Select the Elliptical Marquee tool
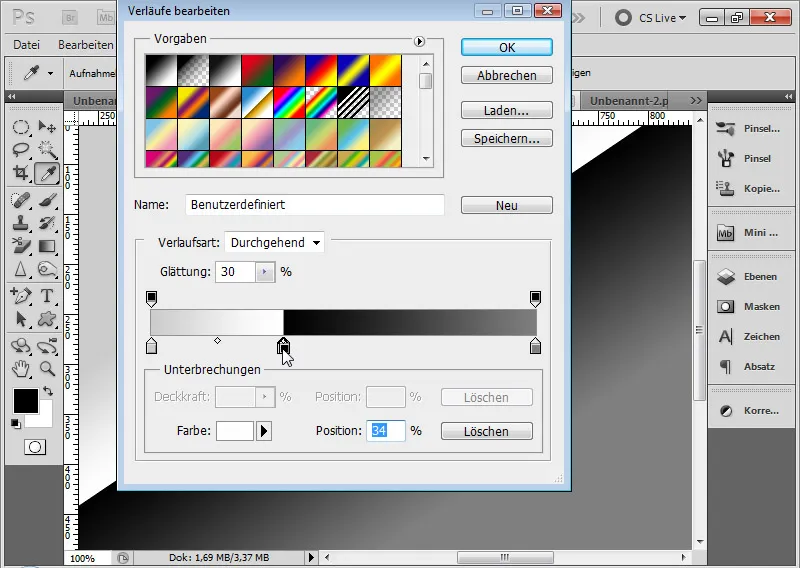The image size is (800, 568). [20, 127]
